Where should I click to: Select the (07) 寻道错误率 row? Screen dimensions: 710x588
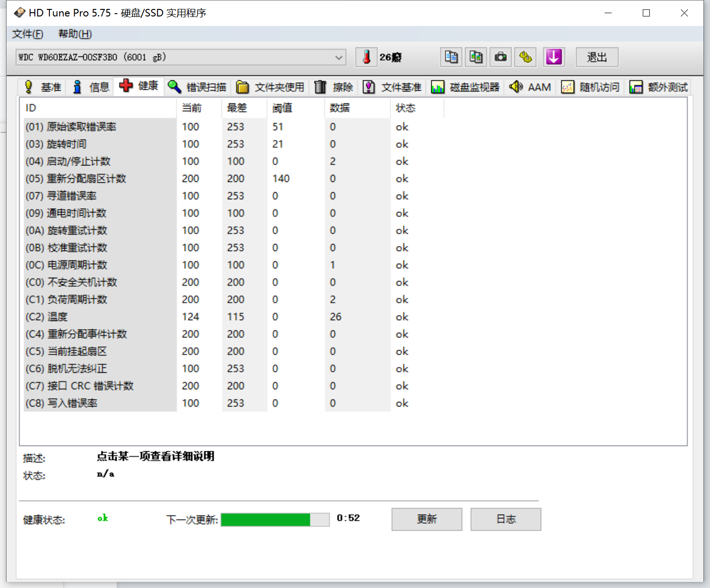234,196
